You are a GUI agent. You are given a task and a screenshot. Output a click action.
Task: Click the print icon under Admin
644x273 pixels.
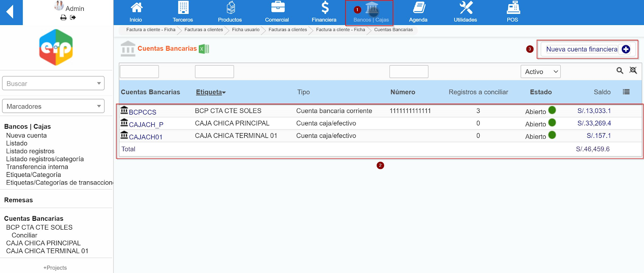[63, 17]
